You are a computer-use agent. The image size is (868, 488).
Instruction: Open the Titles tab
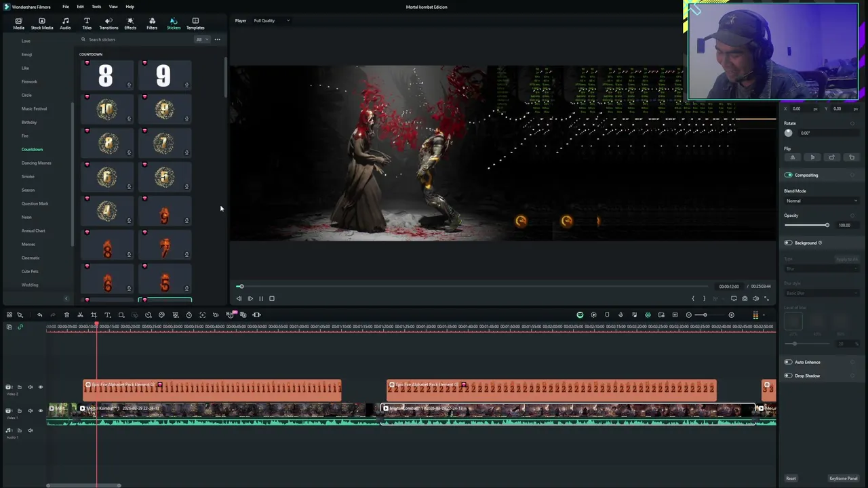(x=87, y=24)
